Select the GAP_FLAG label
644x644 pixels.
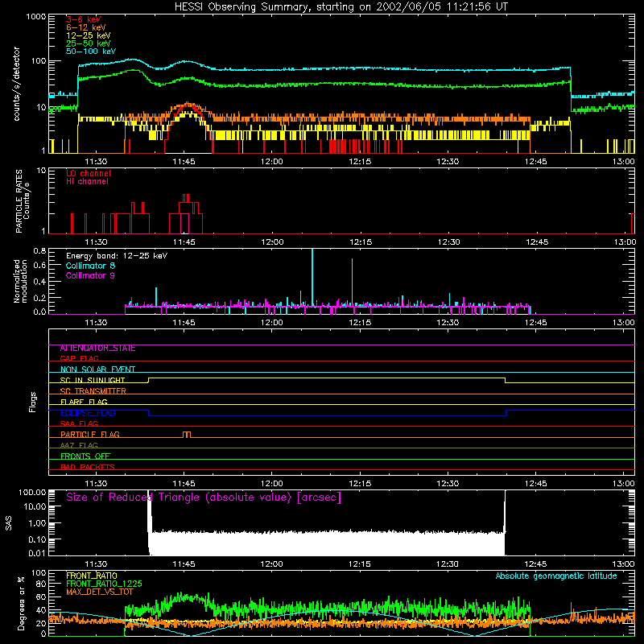coord(79,359)
